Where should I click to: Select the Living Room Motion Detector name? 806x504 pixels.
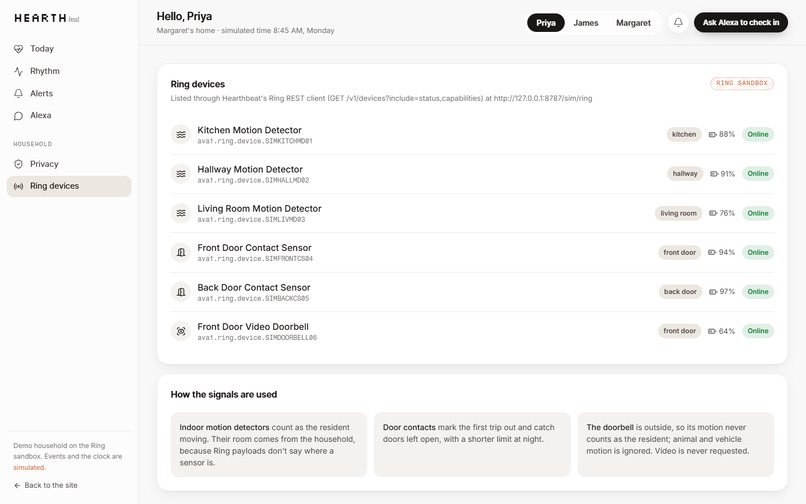coord(259,208)
